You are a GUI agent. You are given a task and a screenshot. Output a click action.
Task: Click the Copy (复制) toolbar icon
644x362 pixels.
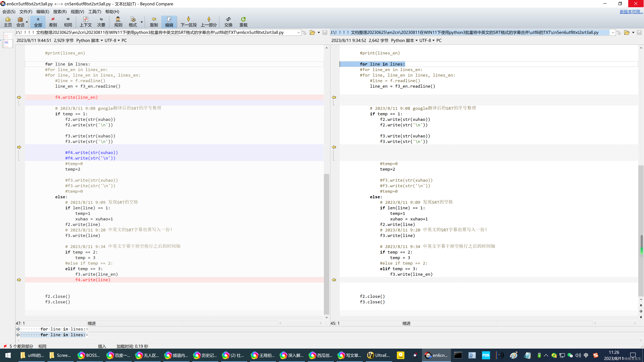(154, 22)
